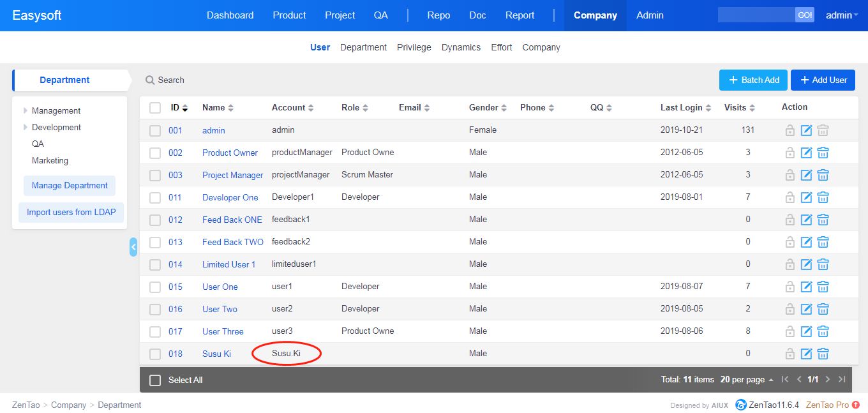Tick the checkbox for user 011

(x=155, y=197)
